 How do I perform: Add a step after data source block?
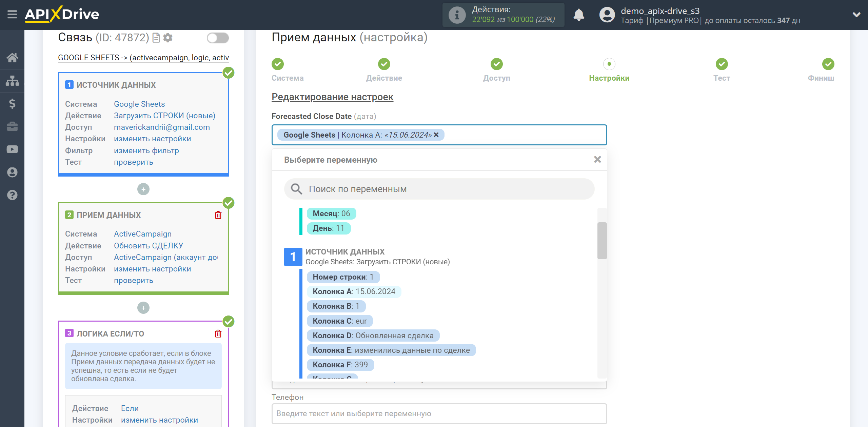143,189
